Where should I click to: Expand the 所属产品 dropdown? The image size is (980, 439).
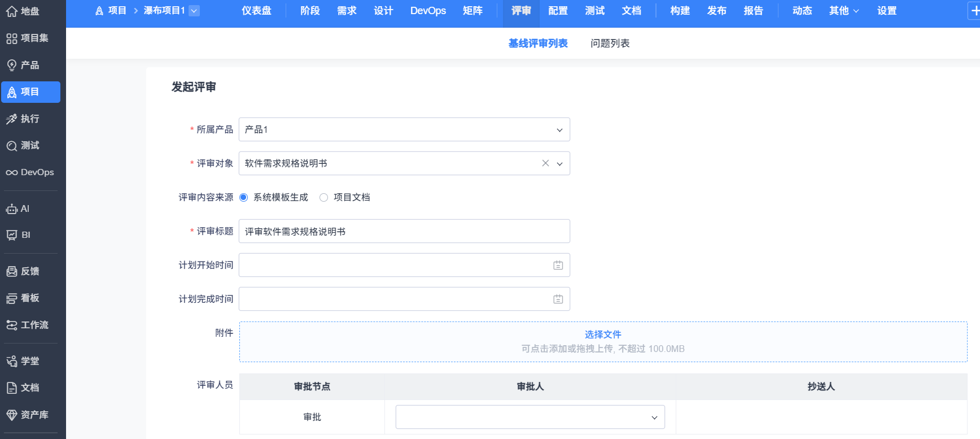[x=559, y=130]
